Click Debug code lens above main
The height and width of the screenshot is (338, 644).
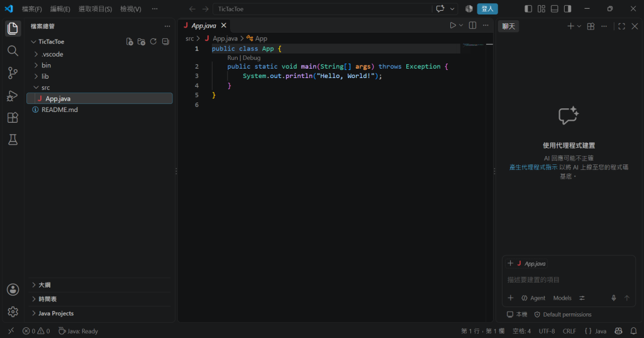point(252,58)
